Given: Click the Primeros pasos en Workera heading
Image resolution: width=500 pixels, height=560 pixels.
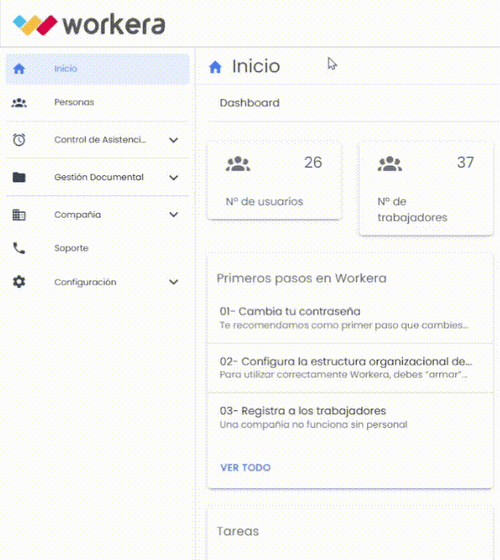Looking at the screenshot, I should coord(302,278).
